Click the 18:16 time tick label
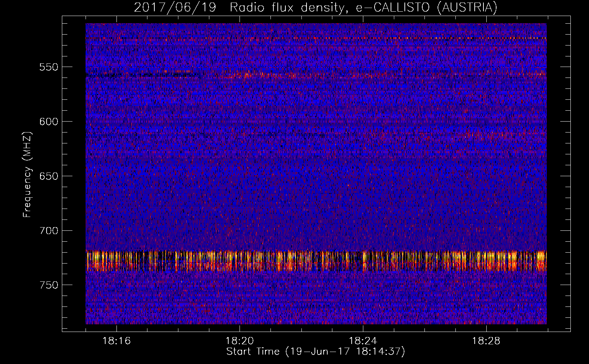The height and width of the screenshot is (364, 589). point(116,341)
